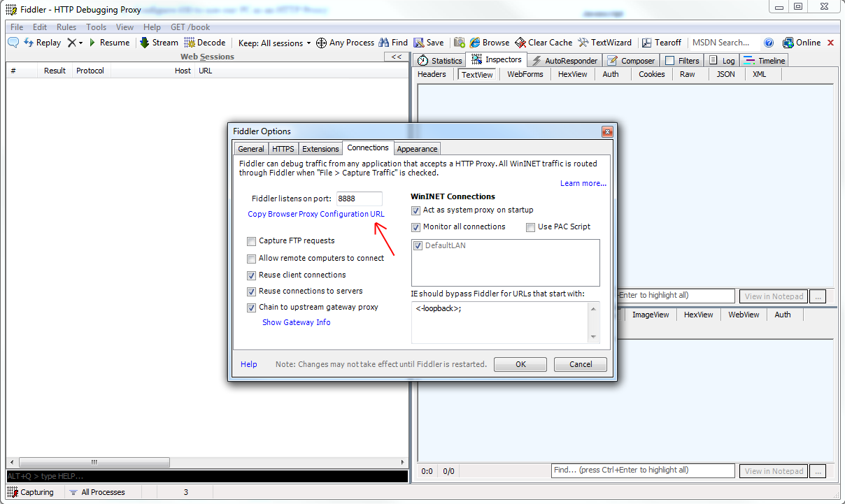Click Resume in the toolbar
The image size is (845, 504).
click(x=109, y=43)
